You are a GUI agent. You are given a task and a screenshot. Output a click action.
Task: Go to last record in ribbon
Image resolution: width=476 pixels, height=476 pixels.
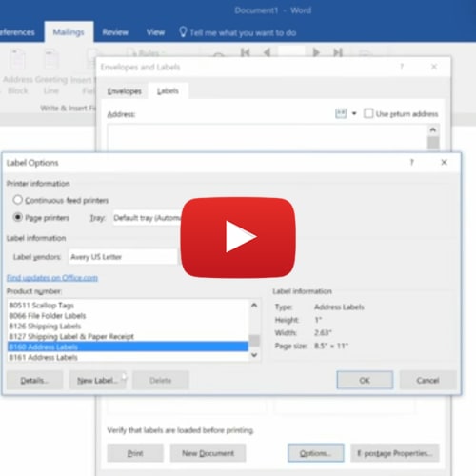pos(338,52)
